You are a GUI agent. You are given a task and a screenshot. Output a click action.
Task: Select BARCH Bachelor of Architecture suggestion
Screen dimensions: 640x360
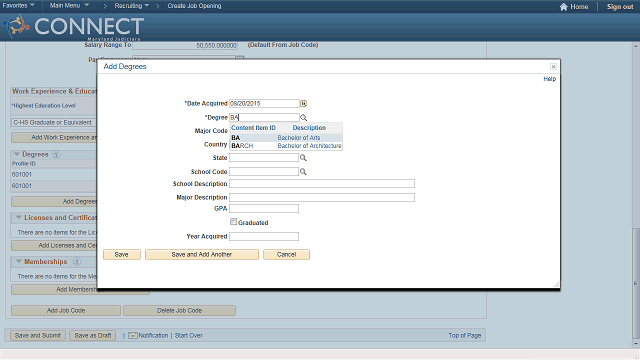(286, 146)
